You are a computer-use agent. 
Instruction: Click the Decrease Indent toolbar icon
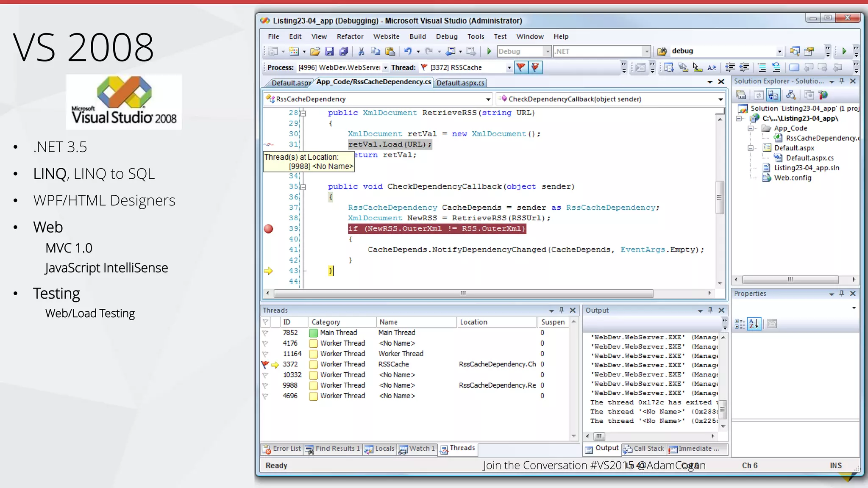point(730,67)
